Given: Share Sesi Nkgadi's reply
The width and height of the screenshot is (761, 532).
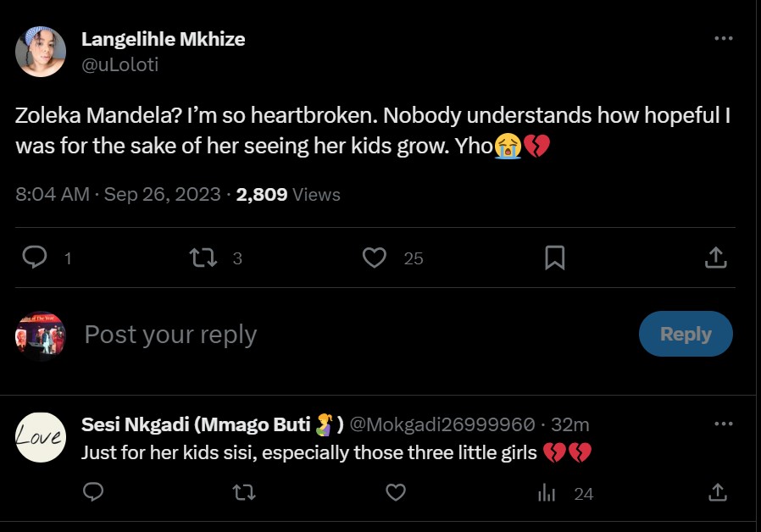Looking at the screenshot, I should pyautogui.click(x=716, y=492).
